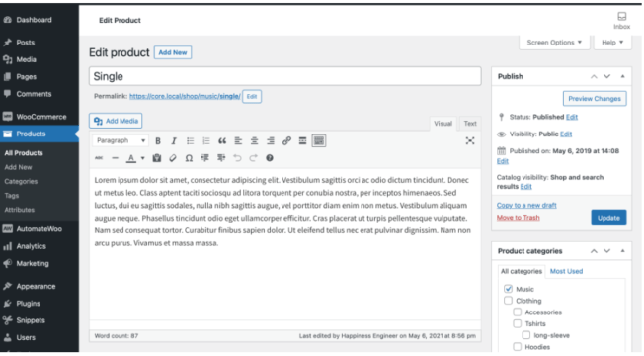Move Product categories panel up
This screenshot has height=356, width=644.
(x=594, y=251)
